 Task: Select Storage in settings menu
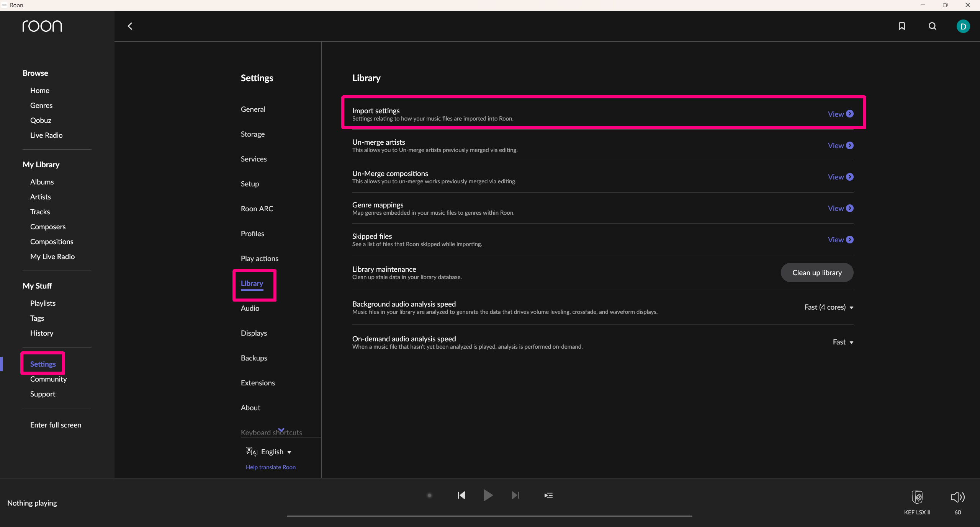point(253,134)
